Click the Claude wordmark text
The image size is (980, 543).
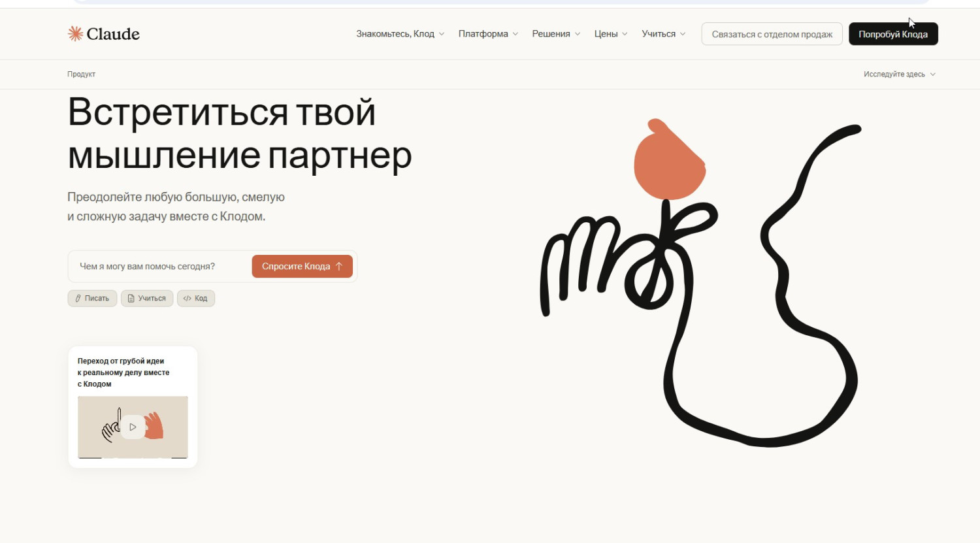[113, 34]
